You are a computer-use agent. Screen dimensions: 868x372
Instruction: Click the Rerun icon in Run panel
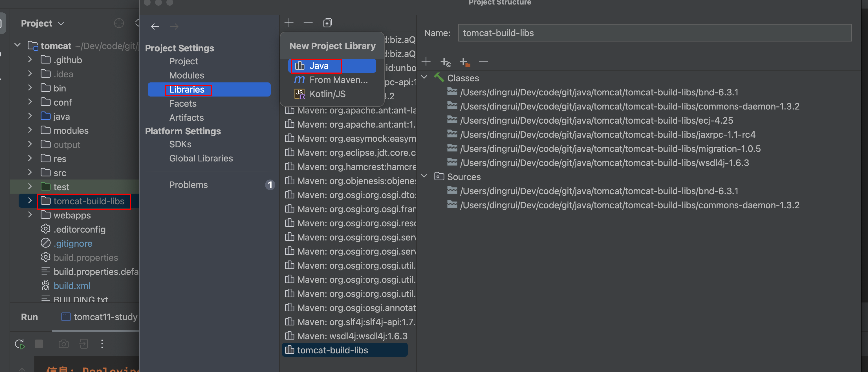click(19, 344)
